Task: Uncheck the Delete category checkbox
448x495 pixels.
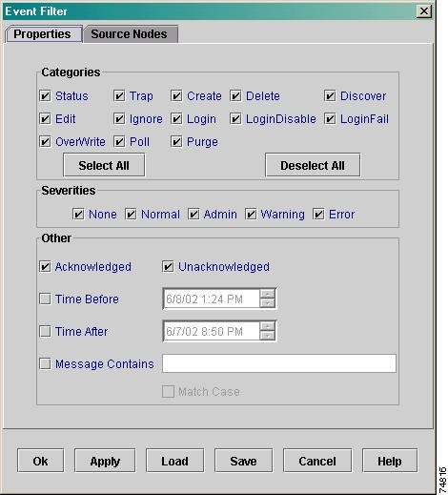Action: click(235, 95)
